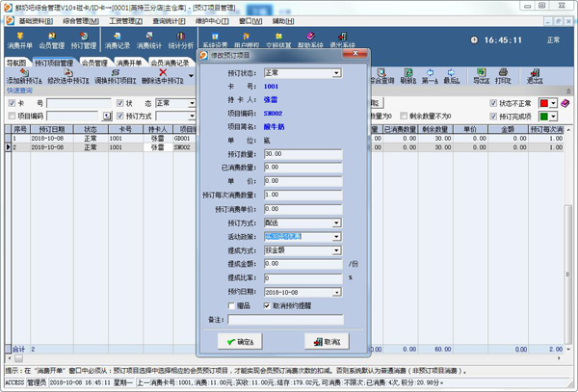Expand the 预约日期 date dropdown

[336, 291]
